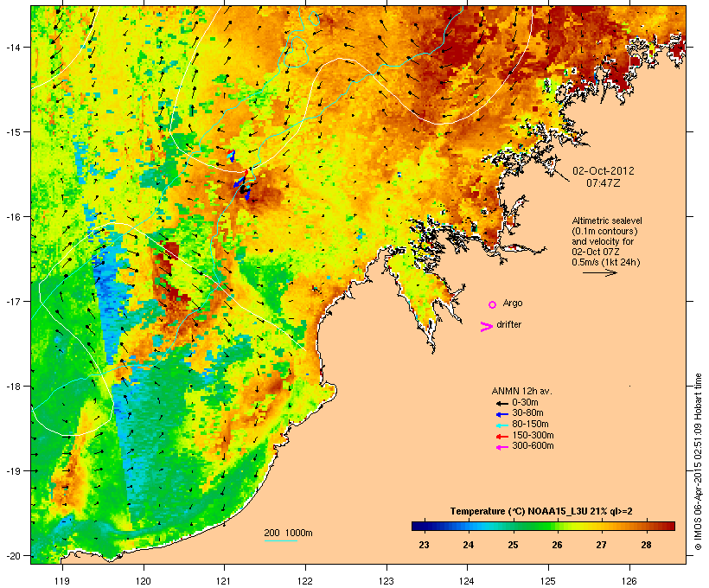709x588 pixels.
Task: Click the '200 1000m' depth contour label
Action: (288, 533)
